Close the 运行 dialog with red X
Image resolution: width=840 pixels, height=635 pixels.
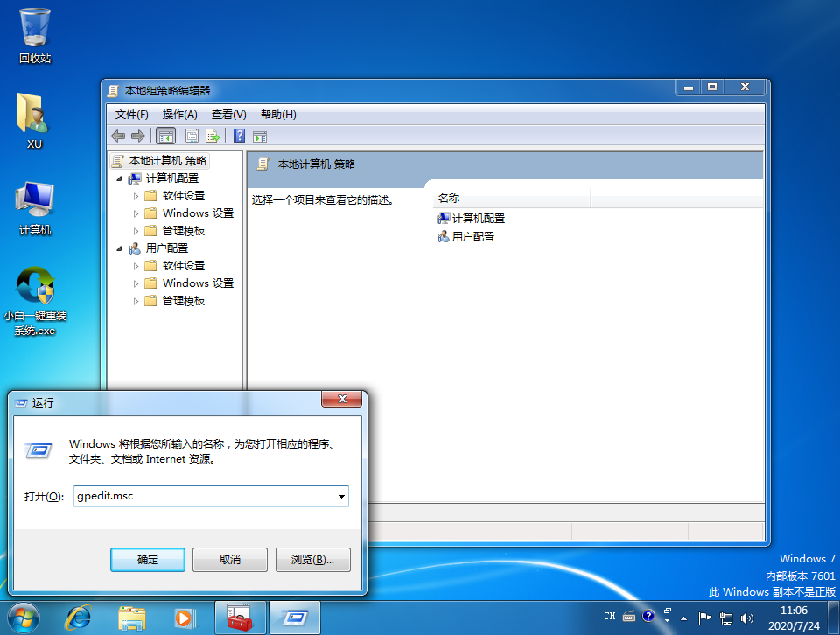click(x=342, y=399)
